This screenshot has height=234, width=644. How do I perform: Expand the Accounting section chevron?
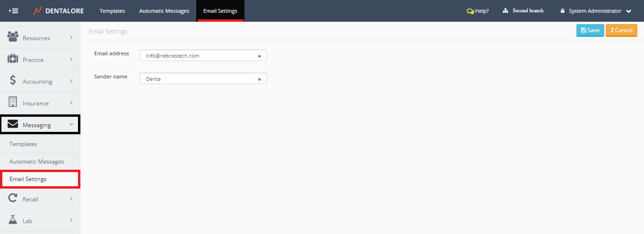(71, 81)
